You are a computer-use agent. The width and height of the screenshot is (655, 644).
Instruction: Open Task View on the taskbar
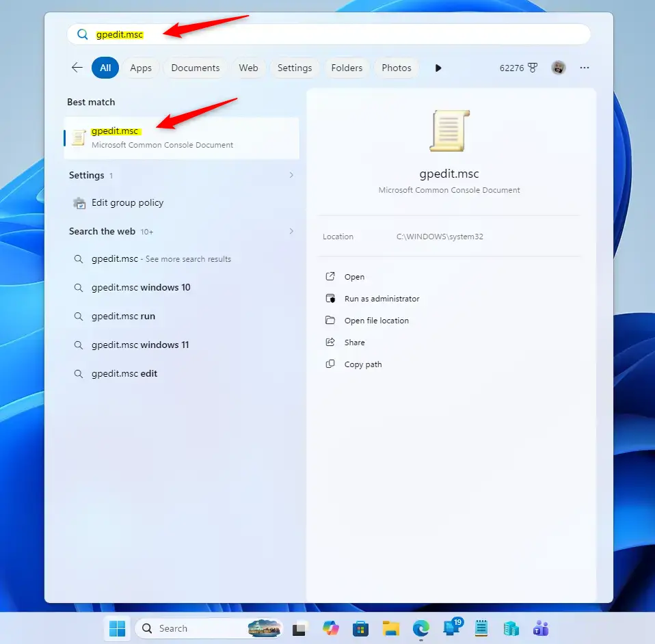(299, 629)
